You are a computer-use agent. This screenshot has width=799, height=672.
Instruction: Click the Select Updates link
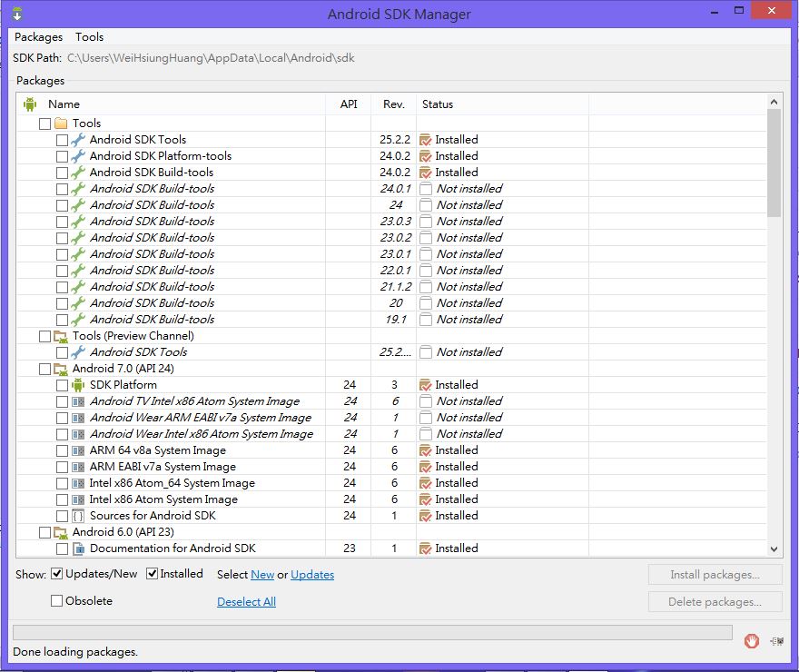point(312,575)
